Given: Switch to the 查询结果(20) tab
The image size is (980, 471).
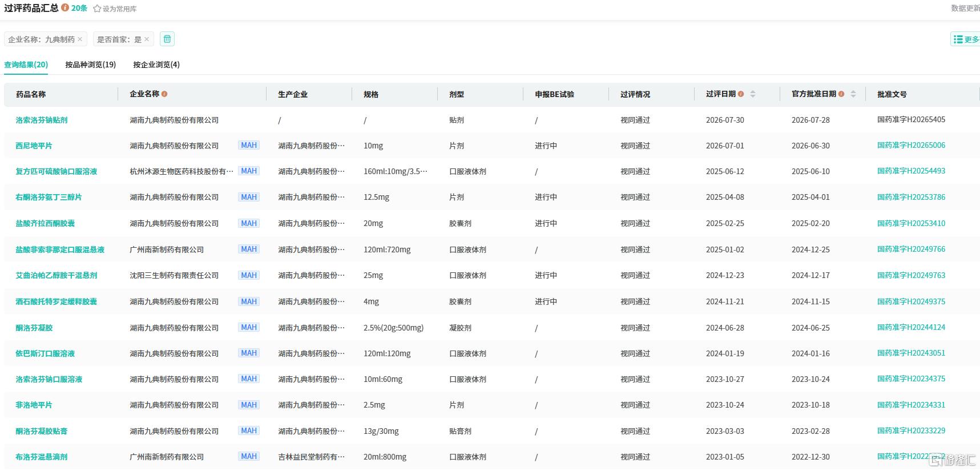Looking at the screenshot, I should click(x=26, y=65).
